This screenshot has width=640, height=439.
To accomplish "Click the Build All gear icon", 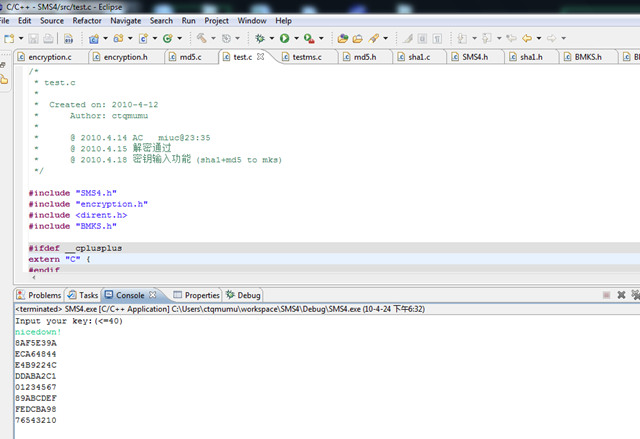I will click(226, 38).
